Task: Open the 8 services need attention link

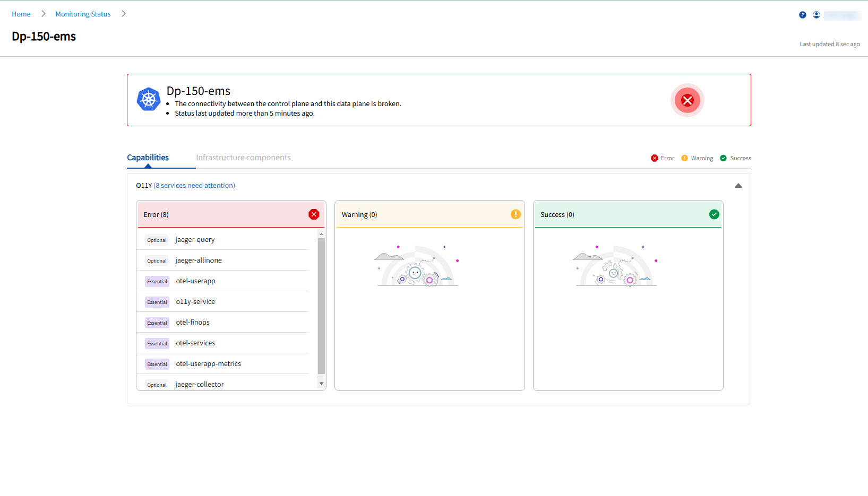Action: click(194, 185)
